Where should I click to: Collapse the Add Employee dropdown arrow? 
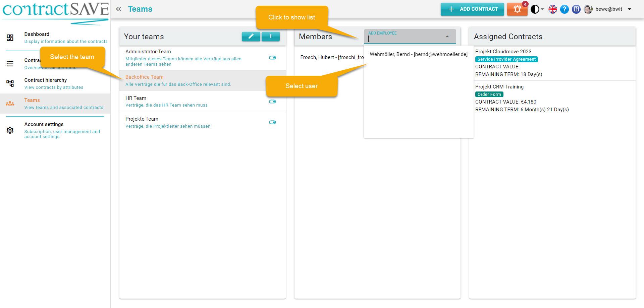447,37
